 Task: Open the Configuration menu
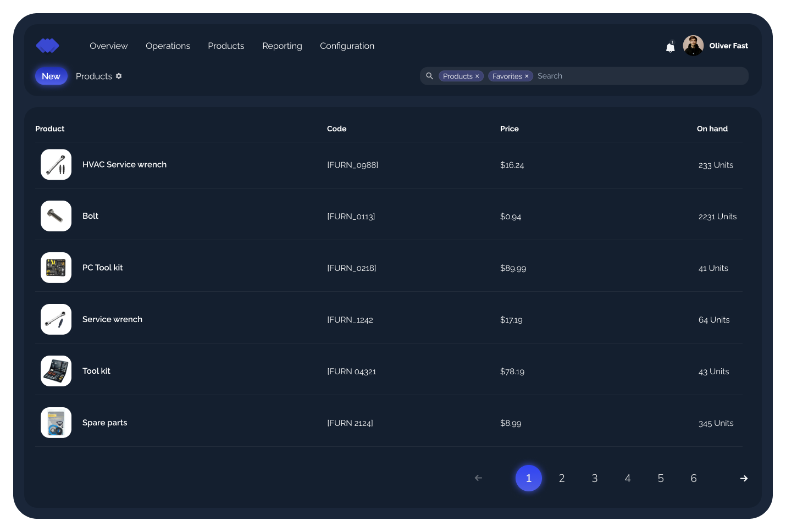point(347,46)
